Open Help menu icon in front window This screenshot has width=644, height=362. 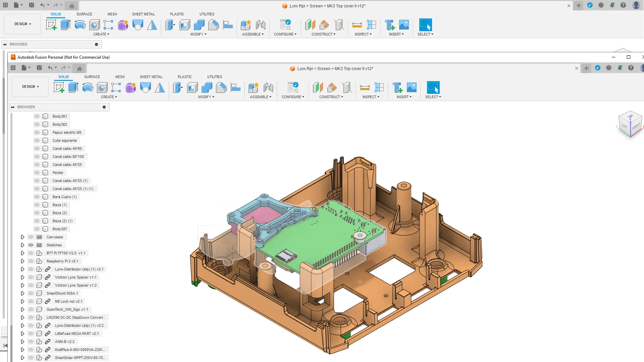(x=631, y=68)
